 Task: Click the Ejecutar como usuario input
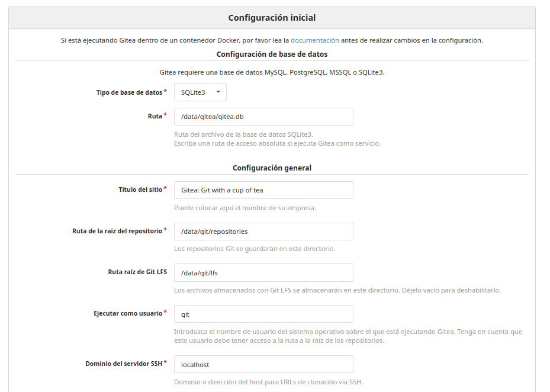(x=263, y=314)
